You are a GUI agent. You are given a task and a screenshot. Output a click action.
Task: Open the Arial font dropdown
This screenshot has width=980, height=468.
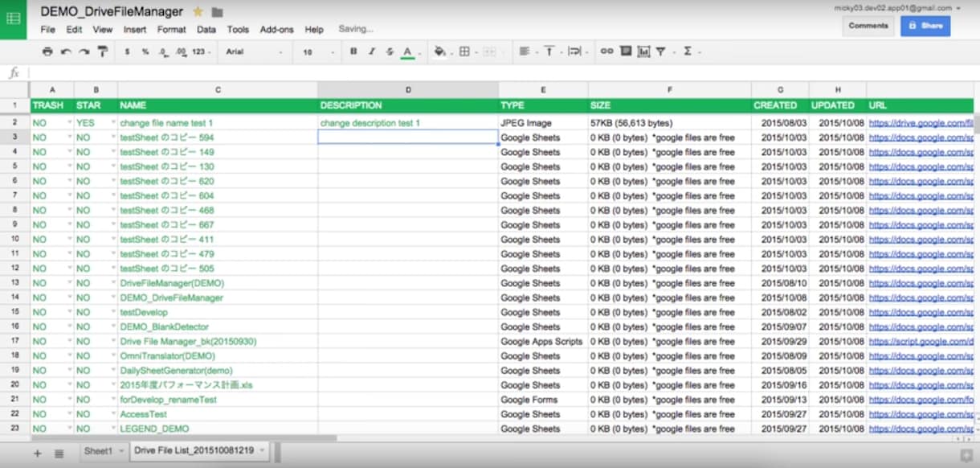[x=255, y=51]
